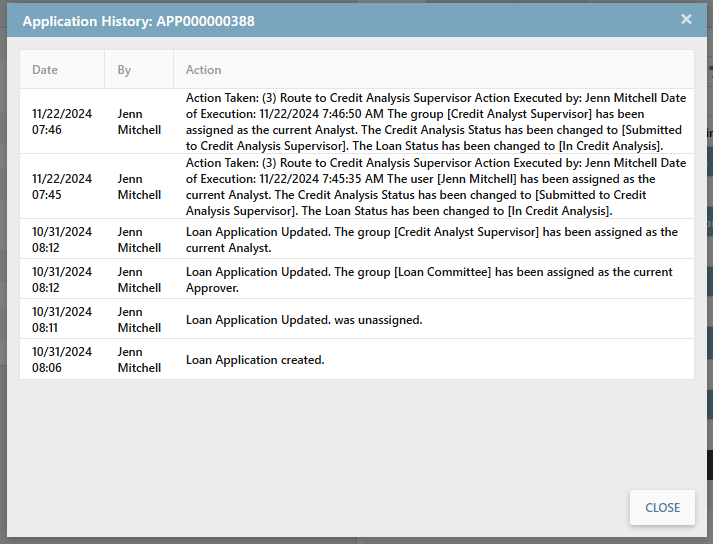
Task: Click Jenn Mitchell in the 07:46 row
Action: click(139, 122)
